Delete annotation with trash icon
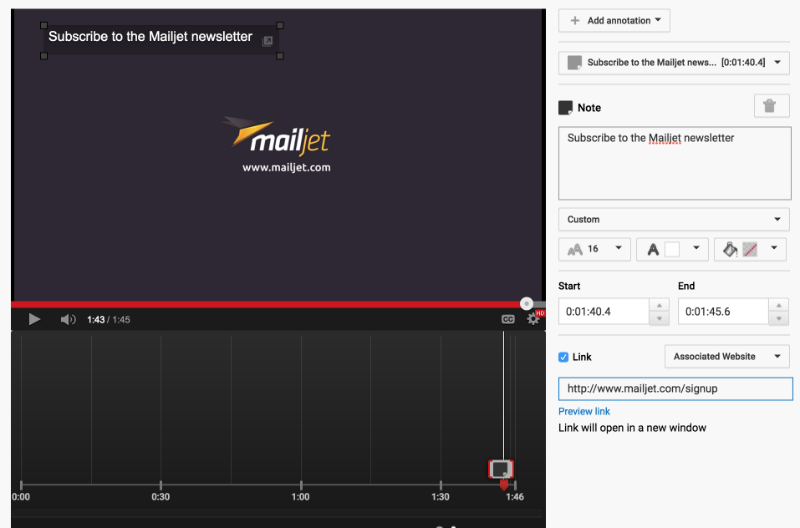800x528 pixels. pos(771,106)
